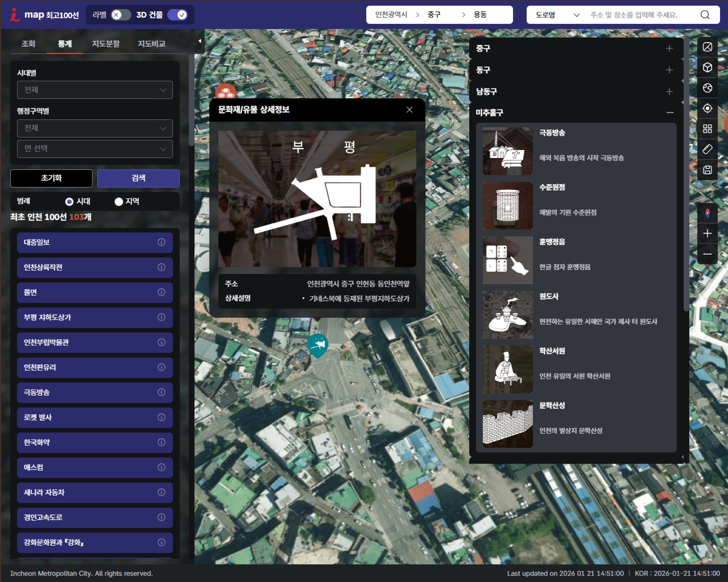
Task: Select the ruler measurement tool
Action: tap(707, 149)
